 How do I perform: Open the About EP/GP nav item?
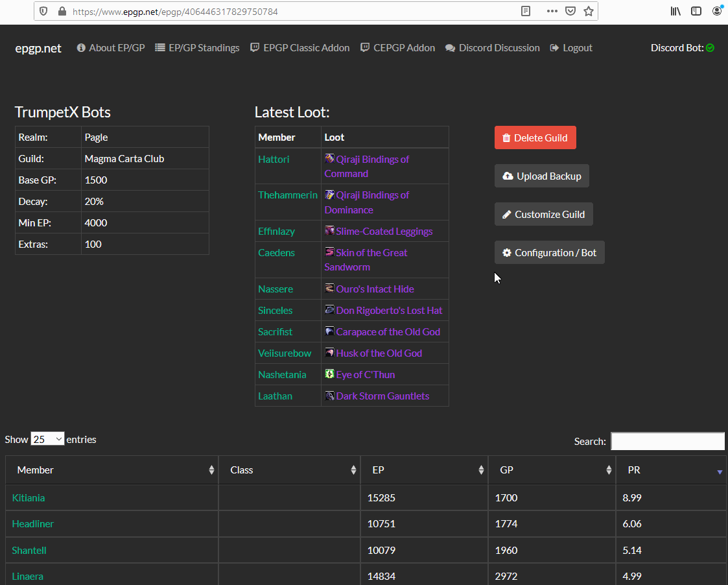click(111, 48)
